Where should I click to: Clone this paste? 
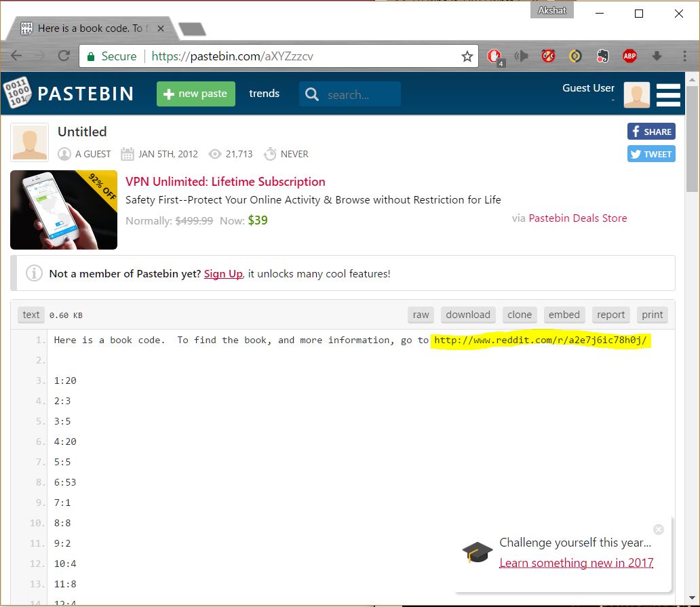click(x=520, y=315)
